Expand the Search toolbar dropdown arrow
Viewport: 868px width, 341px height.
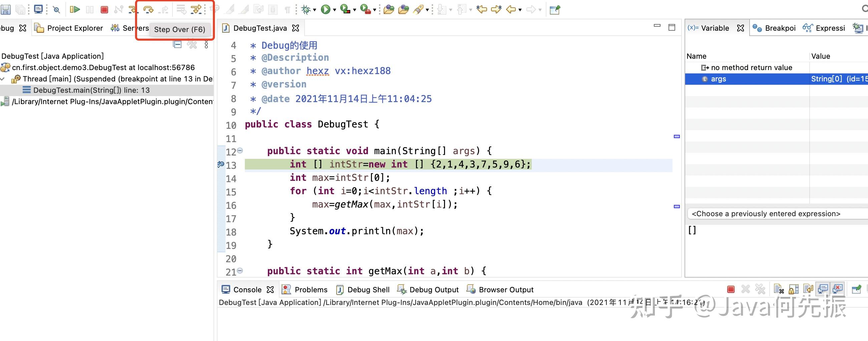point(427,10)
